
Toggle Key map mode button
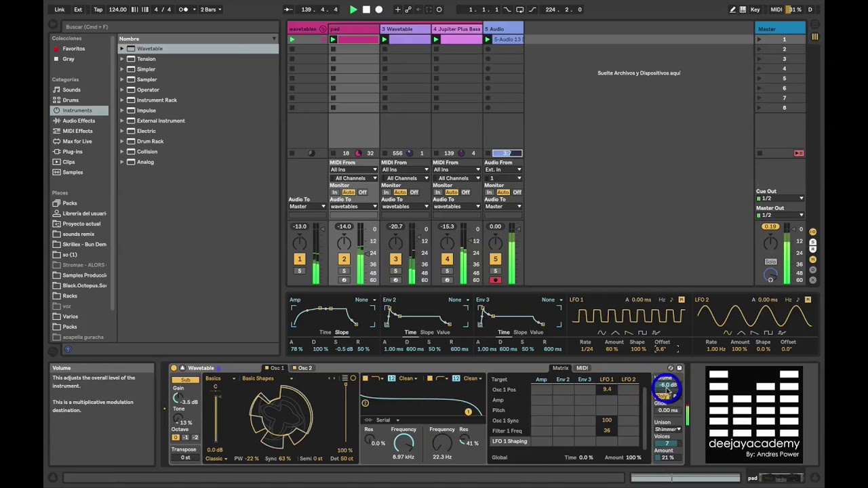[755, 9]
